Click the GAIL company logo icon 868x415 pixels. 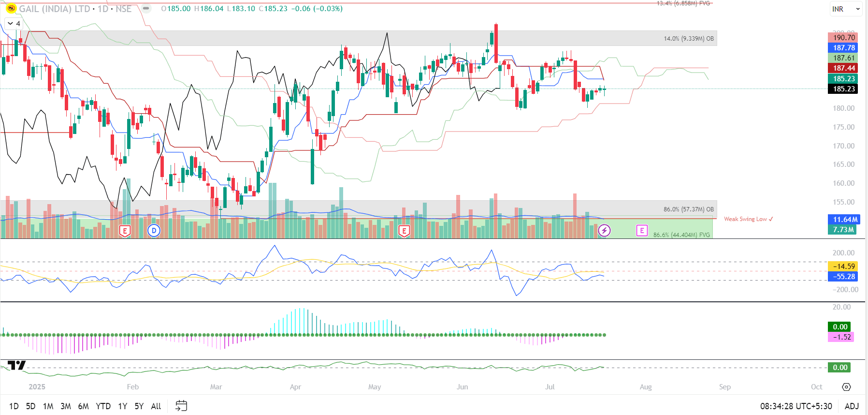11,8
